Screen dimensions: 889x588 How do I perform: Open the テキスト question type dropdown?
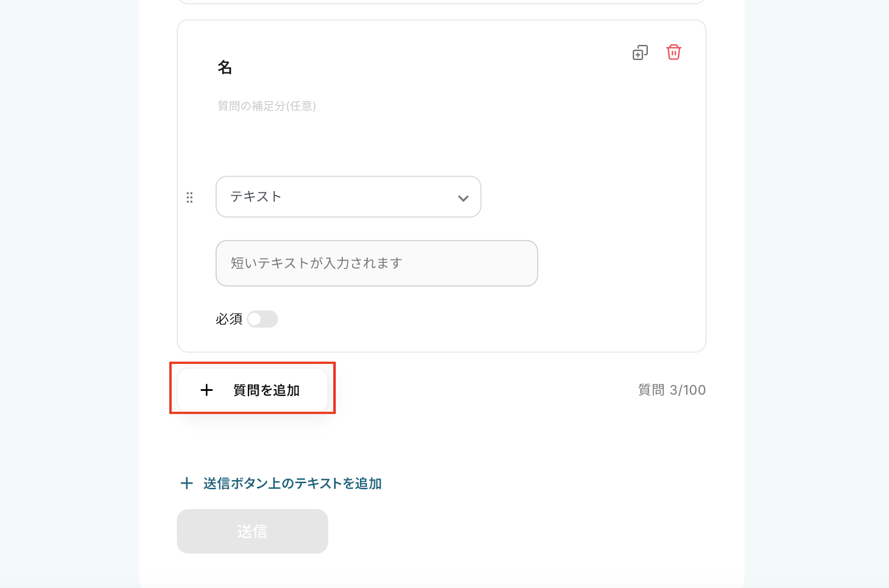coord(348,197)
